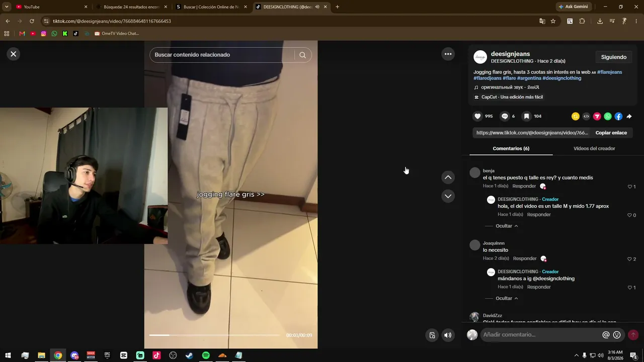This screenshot has height=362, width=644.
Task: Click the search magnifier icon on the video
Action: (x=302, y=55)
